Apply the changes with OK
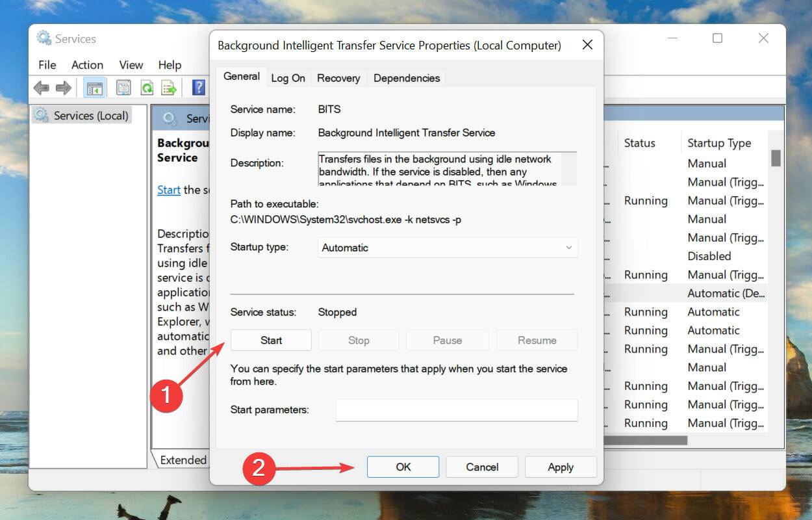The height and width of the screenshot is (520, 812). coord(403,467)
